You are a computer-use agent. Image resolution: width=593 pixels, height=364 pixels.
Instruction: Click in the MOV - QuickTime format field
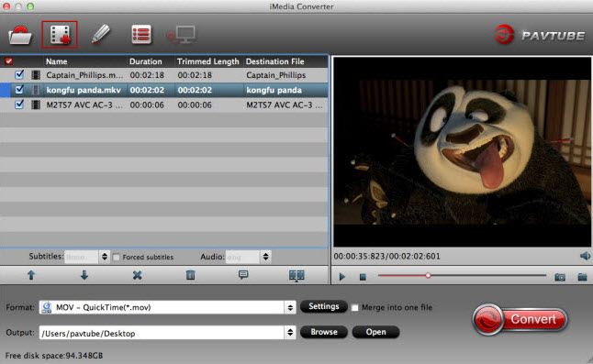[167, 307]
